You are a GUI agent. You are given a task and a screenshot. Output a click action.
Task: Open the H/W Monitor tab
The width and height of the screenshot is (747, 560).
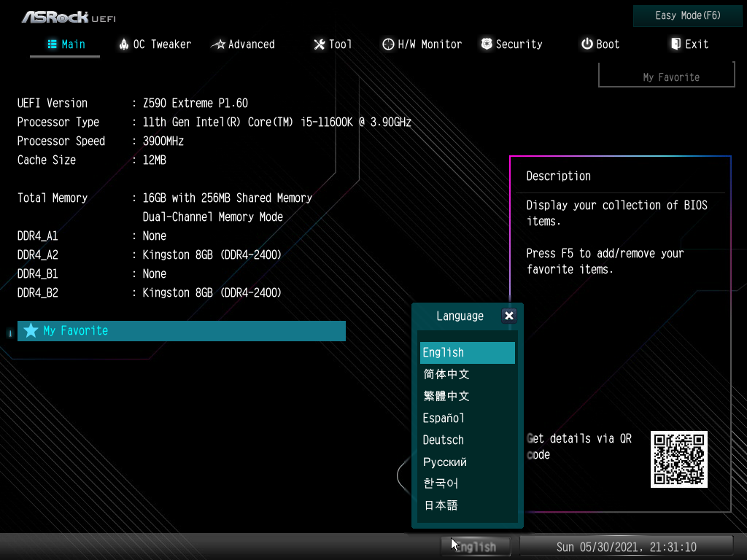pyautogui.click(x=429, y=44)
